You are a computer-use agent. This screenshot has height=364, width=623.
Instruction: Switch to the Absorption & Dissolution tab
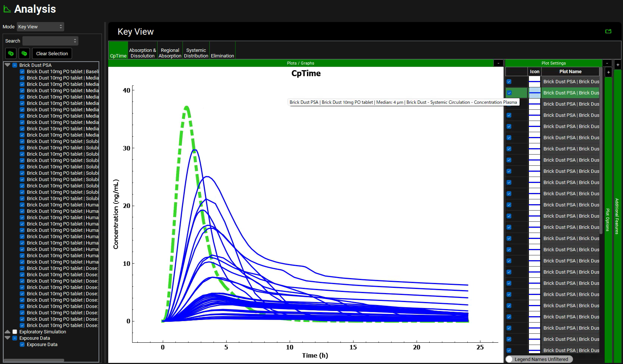pyautogui.click(x=142, y=53)
